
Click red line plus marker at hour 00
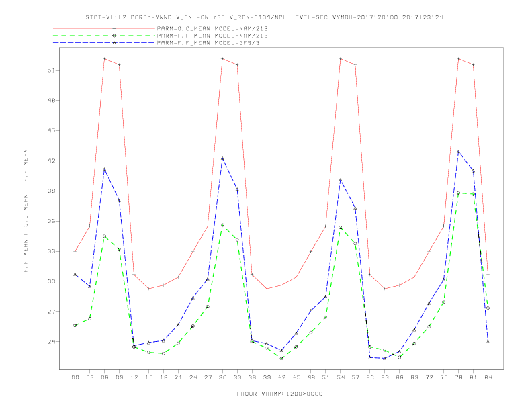[x=75, y=251]
